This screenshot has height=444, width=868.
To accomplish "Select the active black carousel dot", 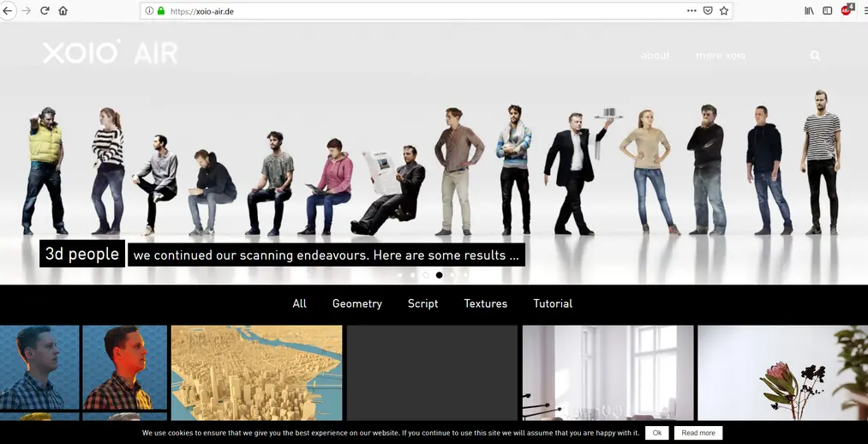I will [x=440, y=275].
